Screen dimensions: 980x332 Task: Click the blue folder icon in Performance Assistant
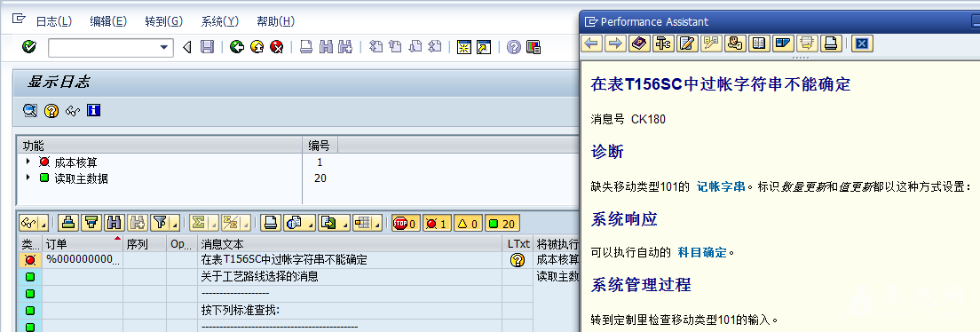click(x=782, y=43)
